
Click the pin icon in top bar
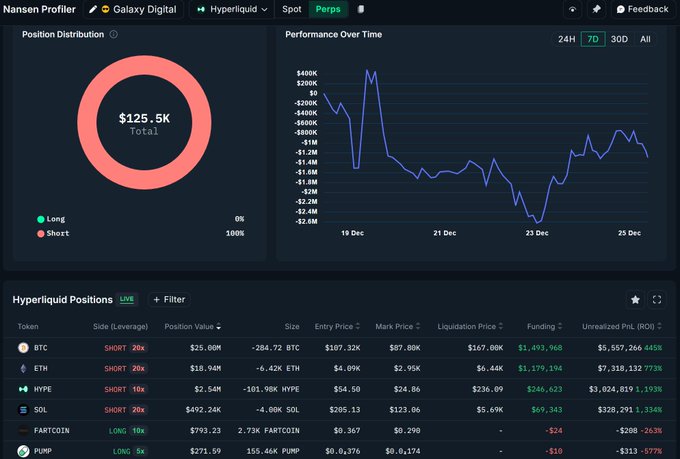pos(596,9)
